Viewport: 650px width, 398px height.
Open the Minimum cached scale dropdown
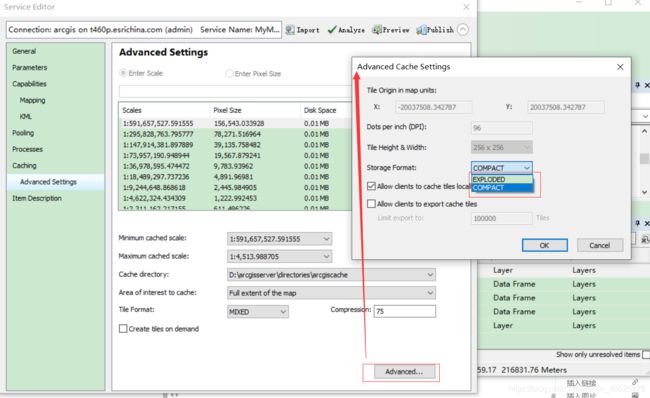[x=279, y=239]
